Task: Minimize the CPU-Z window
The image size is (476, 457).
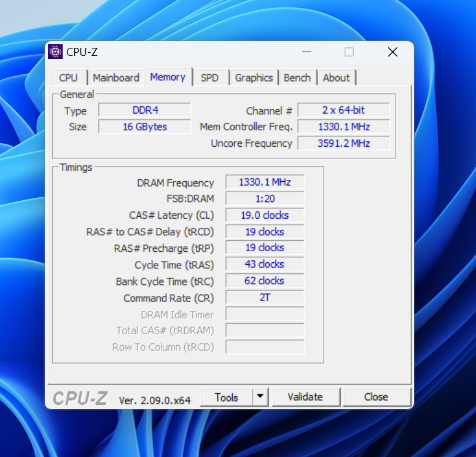Action: (307, 52)
